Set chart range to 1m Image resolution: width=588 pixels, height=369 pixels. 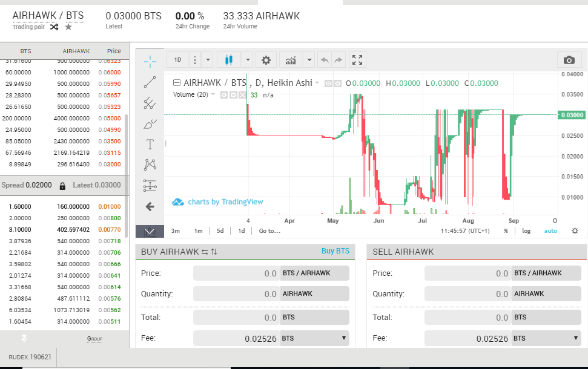click(x=199, y=230)
